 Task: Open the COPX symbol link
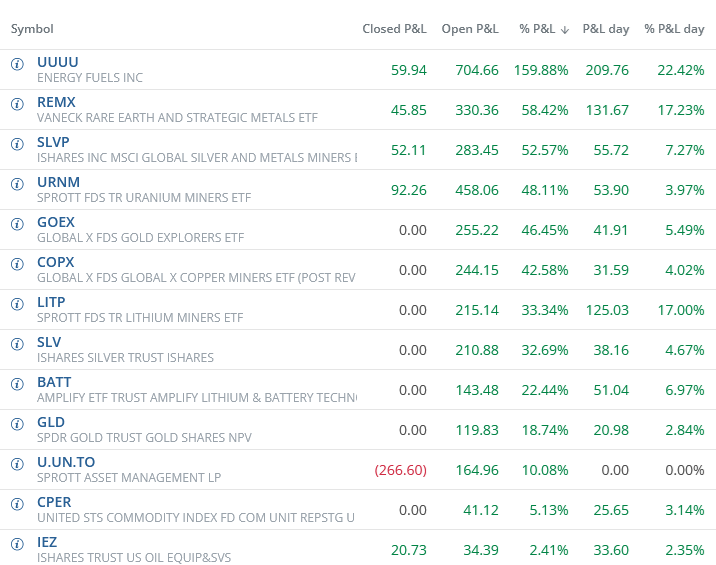[55, 262]
